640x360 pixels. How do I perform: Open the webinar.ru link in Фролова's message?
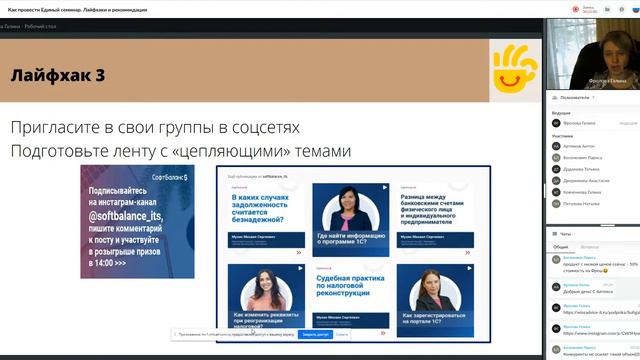coord(601,312)
